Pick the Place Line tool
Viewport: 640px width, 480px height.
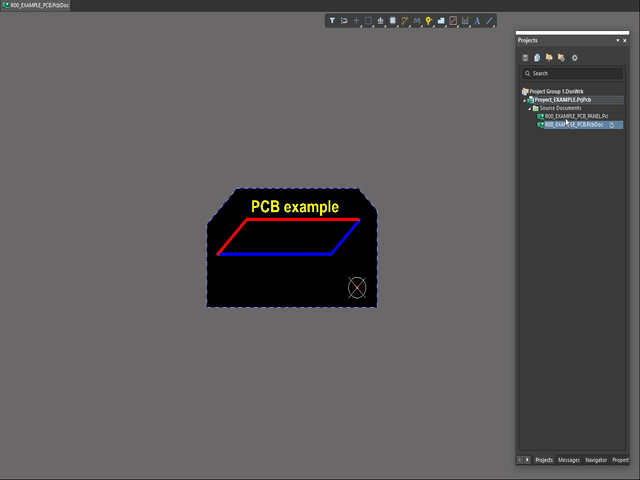489,21
